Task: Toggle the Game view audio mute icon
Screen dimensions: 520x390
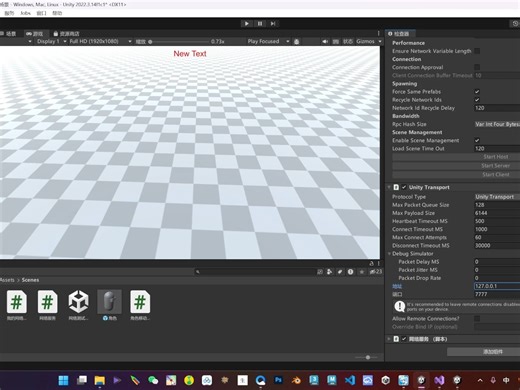Action: click(x=325, y=42)
